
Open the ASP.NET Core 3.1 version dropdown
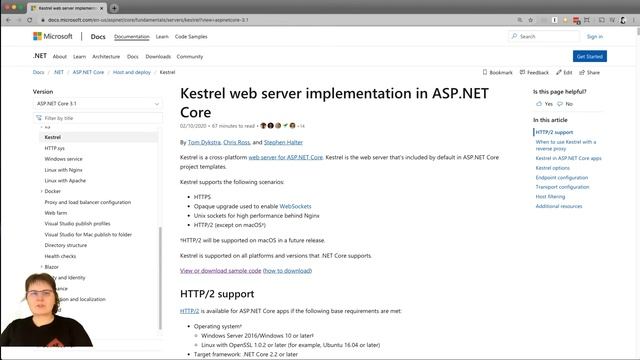(98, 104)
